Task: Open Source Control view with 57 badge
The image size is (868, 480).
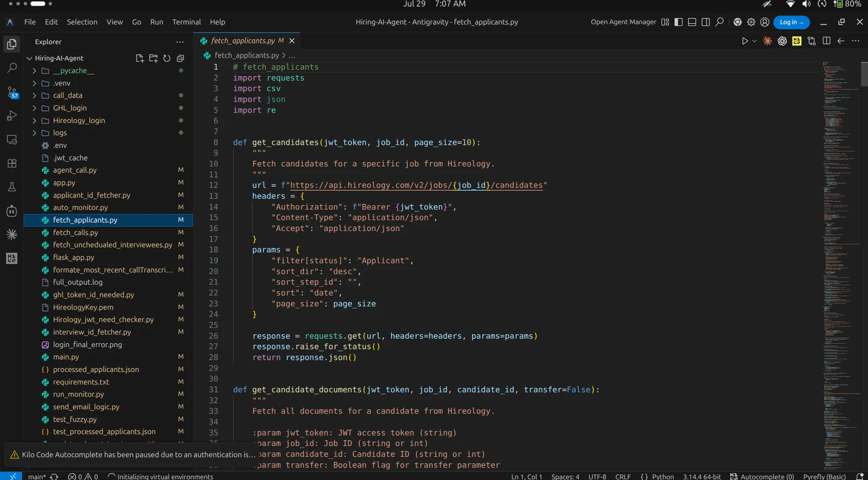Action: (12, 92)
